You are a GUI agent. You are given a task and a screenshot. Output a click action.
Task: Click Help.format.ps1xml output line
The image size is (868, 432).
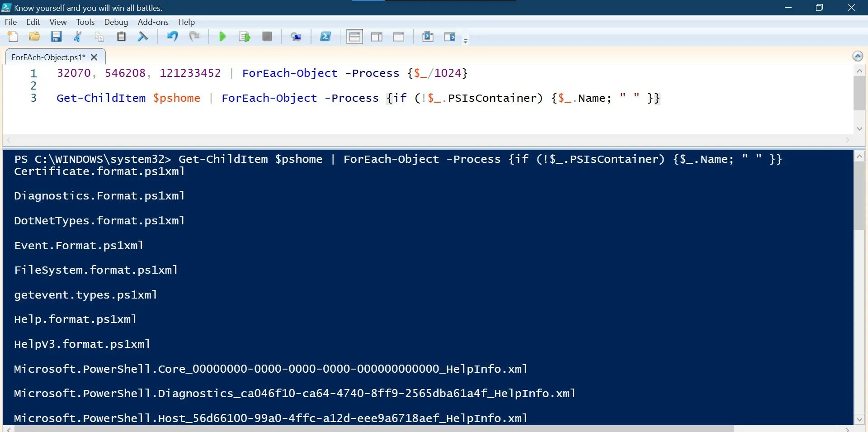tap(75, 319)
